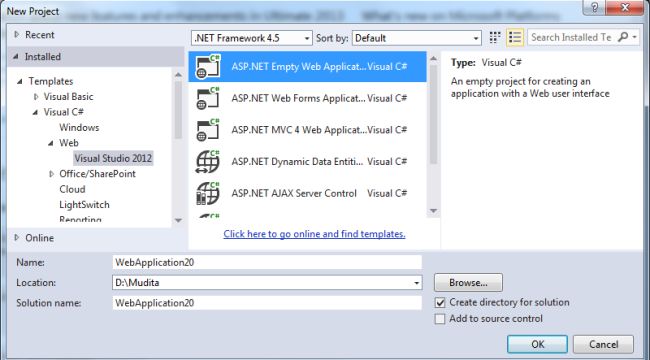Click template list scroll up arrow

click(433, 58)
